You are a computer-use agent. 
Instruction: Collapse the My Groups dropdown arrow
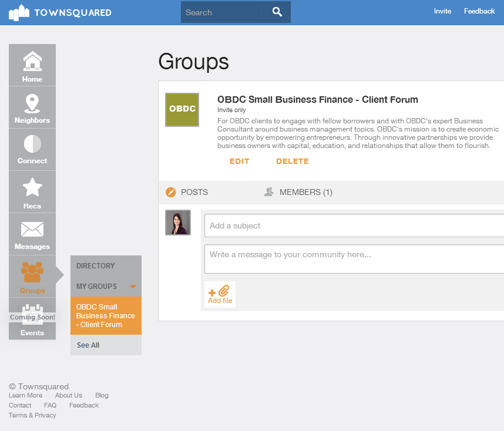click(133, 287)
